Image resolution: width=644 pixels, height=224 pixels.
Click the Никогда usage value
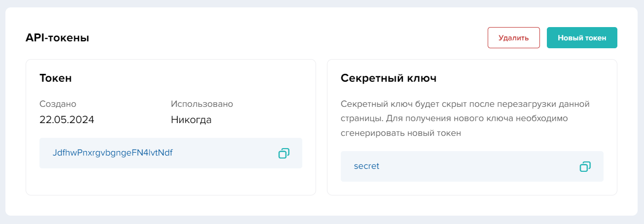click(191, 120)
